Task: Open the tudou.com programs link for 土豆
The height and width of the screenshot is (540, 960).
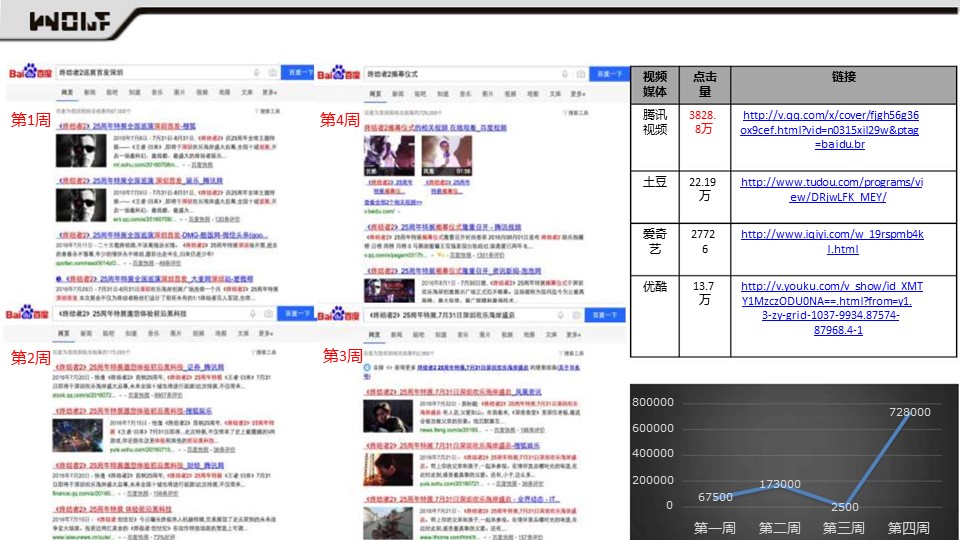Action: (x=831, y=190)
